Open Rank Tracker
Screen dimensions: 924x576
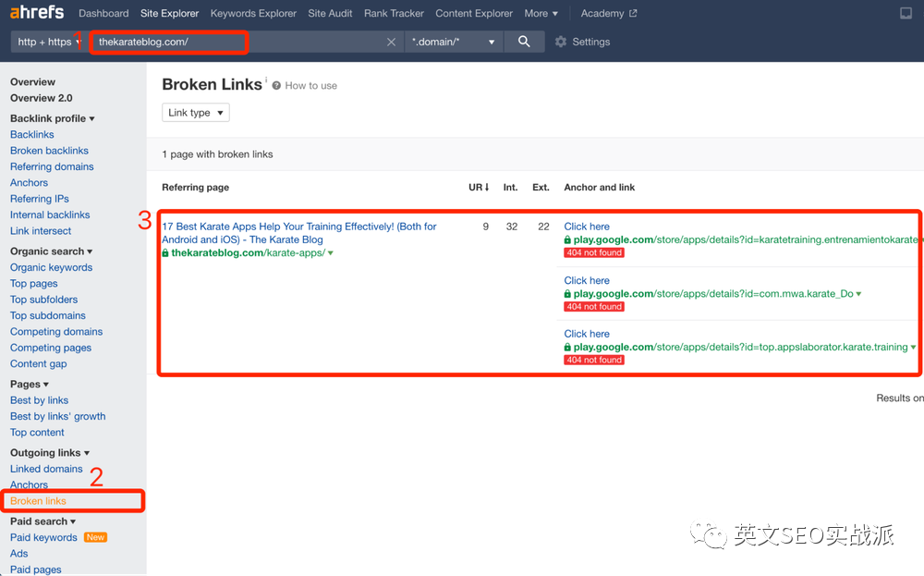click(x=394, y=13)
